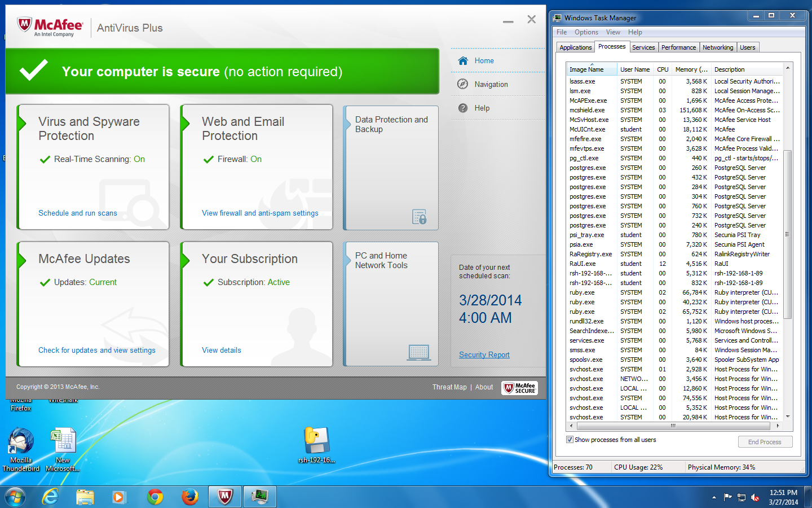This screenshot has width=812, height=508.
Task: Open Windows Explorer folder on the taskbar
Action: coord(85,497)
